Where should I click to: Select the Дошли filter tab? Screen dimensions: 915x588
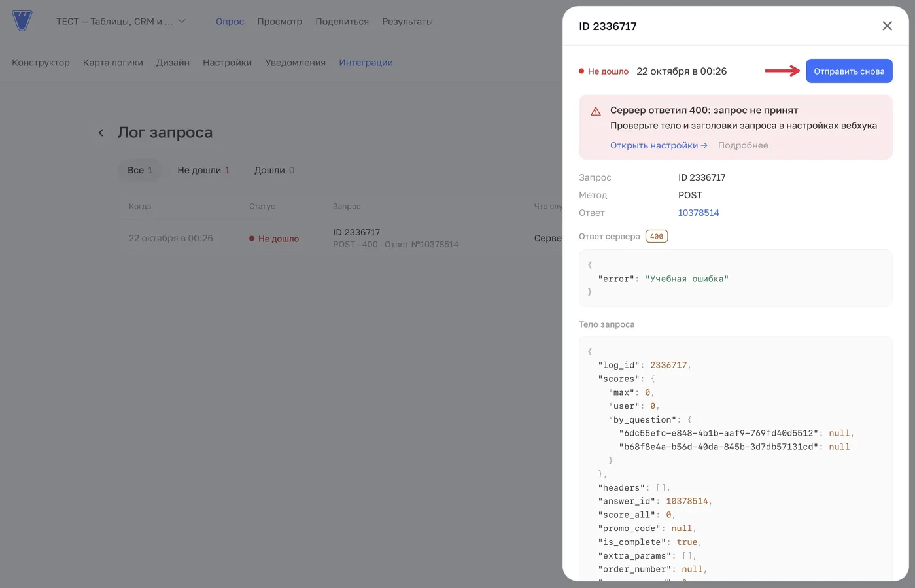pos(274,170)
